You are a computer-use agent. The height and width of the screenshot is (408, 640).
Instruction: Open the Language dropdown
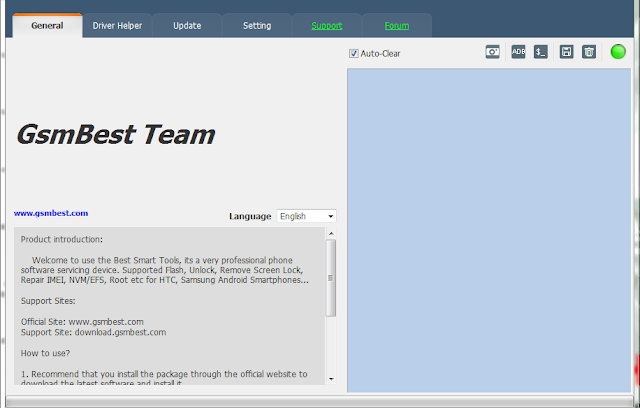click(x=307, y=216)
